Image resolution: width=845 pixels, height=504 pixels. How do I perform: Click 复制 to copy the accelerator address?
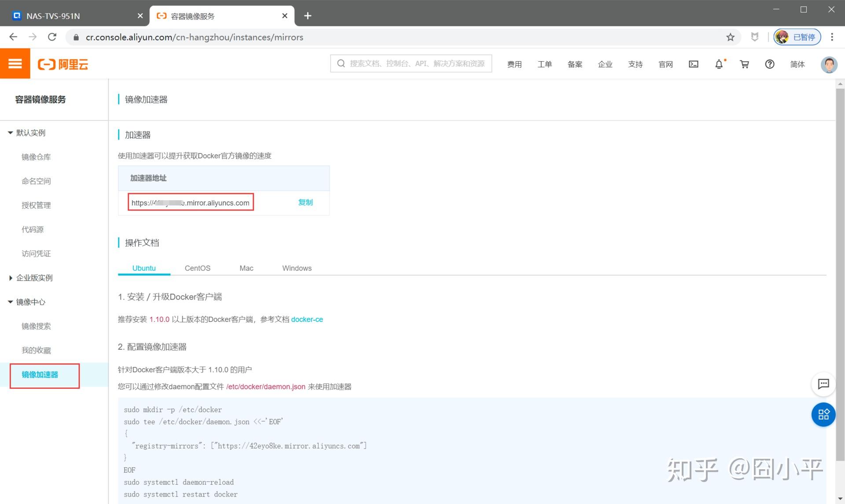[x=305, y=202]
